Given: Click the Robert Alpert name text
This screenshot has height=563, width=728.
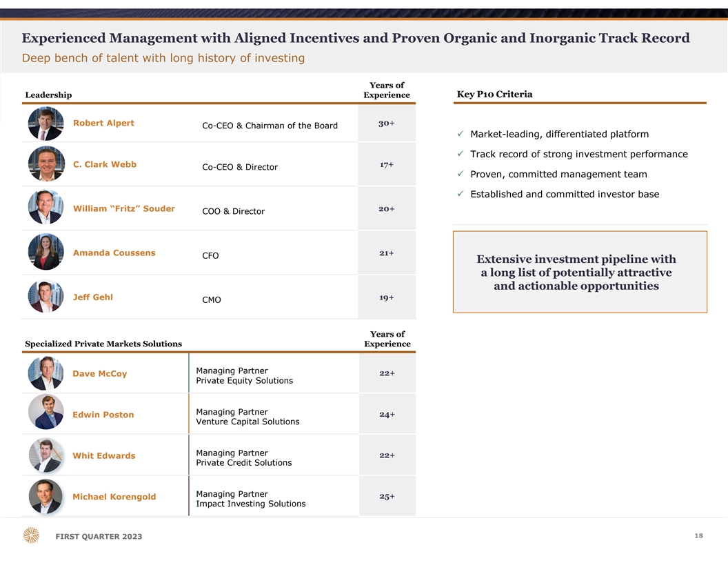Looking at the screenshot, I should (x=103, y=124).
